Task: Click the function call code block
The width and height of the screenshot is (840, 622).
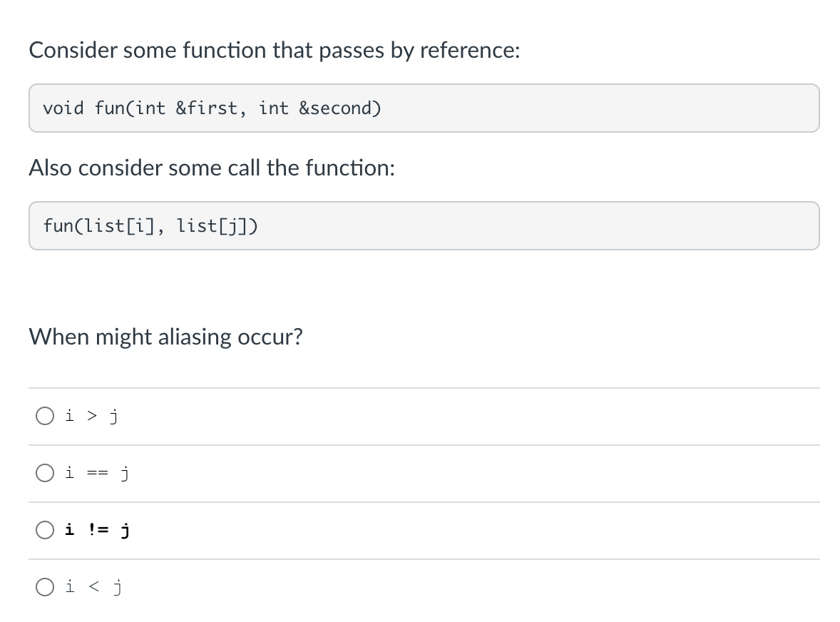Action: (x=424, y=225)
